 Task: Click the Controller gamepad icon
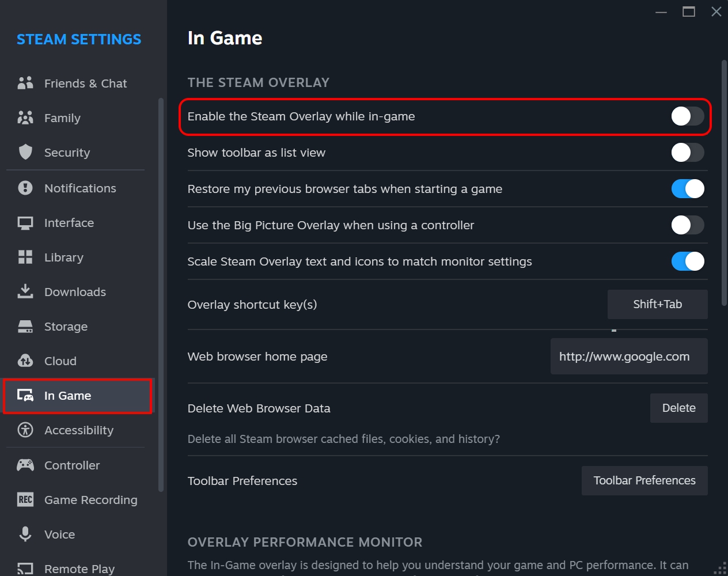(25, 465)
